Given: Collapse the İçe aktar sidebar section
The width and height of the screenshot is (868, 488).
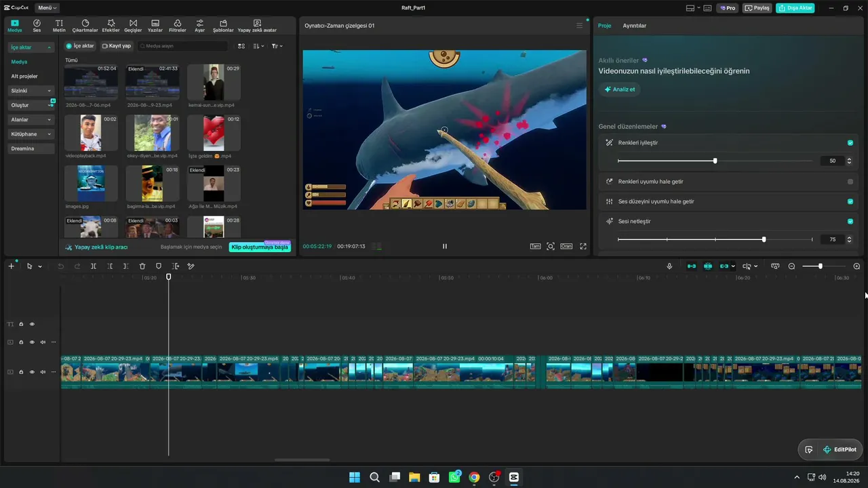Looking at the screenshot, I should 49,47.
